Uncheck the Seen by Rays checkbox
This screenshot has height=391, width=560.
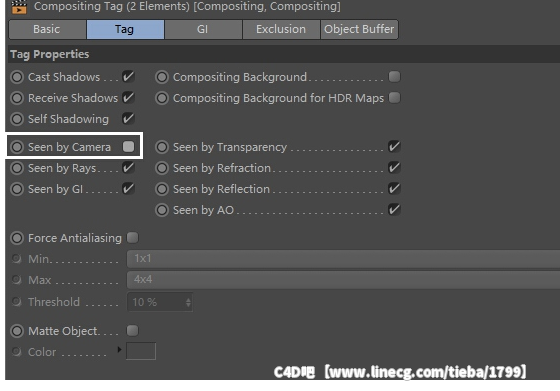[128, 167]
